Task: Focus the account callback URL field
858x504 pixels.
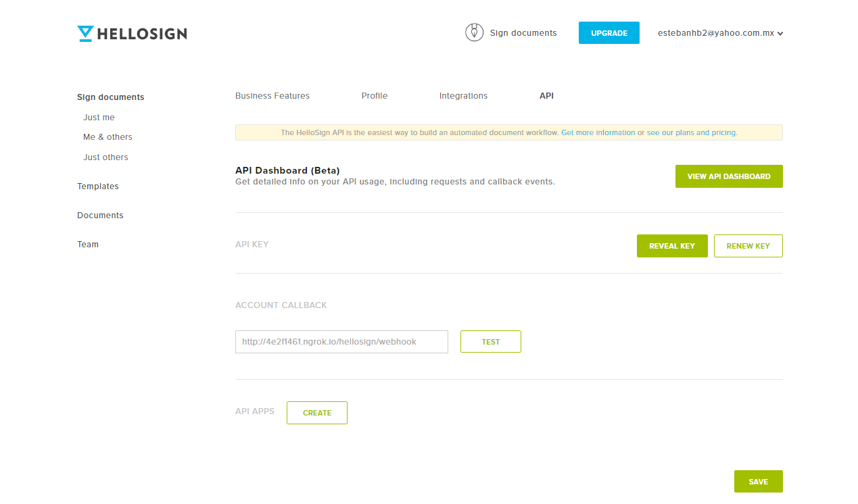Action: point(341,342)
